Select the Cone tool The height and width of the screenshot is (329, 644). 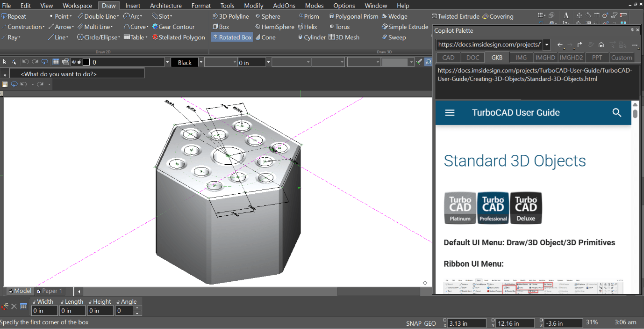[x=265, y=37]
